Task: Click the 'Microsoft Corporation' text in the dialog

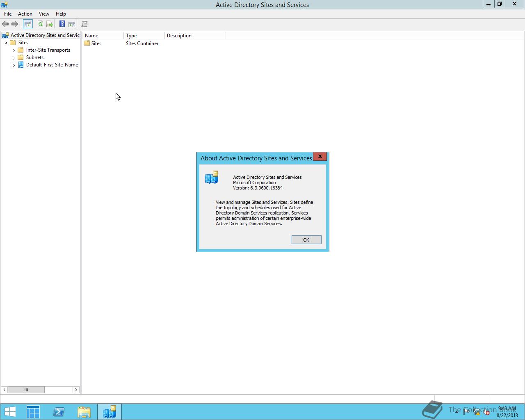Action: point(254,183)
